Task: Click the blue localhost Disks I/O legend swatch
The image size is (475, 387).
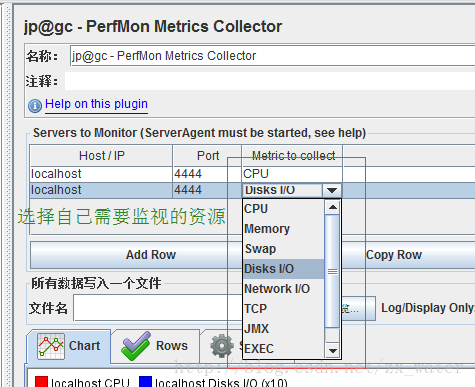Action: click(145, 382)
